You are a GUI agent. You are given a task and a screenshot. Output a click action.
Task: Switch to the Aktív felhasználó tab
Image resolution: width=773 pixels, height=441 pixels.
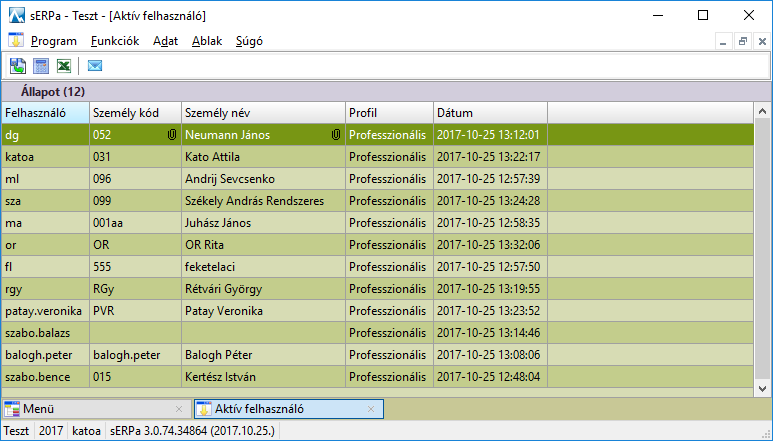[x=288, y=409]
